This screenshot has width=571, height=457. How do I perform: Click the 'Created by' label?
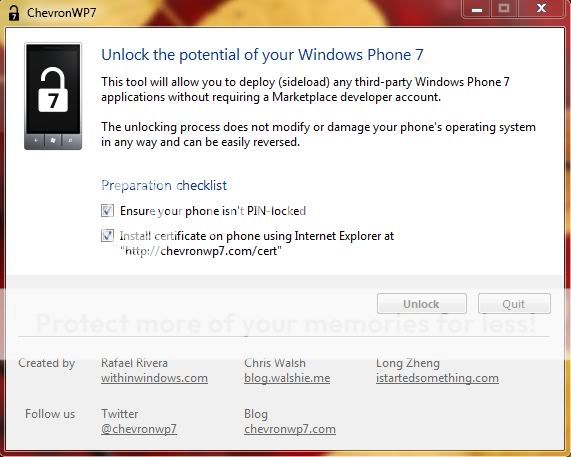[47, 363]
